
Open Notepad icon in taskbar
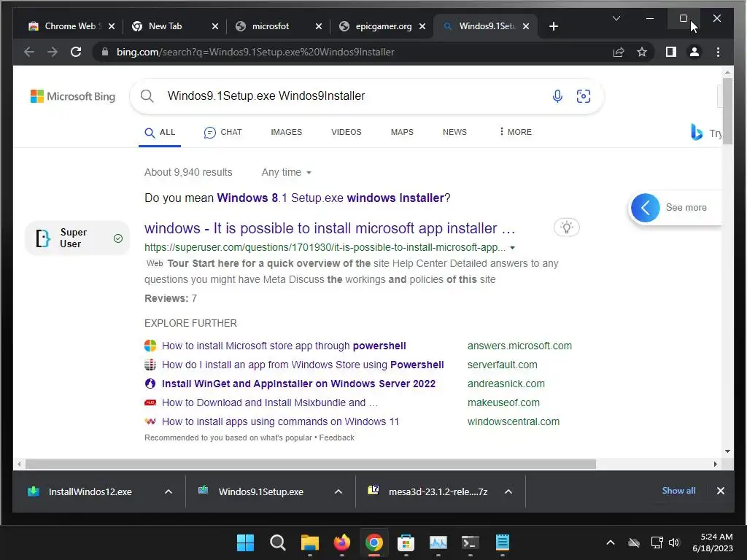[502, 542]
